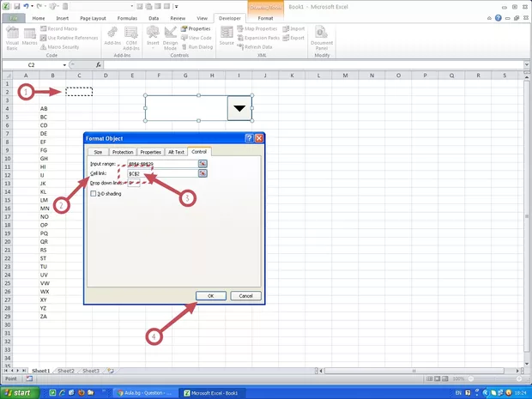Enable the 3-D shading checkbox
Viewport: 532px width, 399px height.
(x=94, y=194)
